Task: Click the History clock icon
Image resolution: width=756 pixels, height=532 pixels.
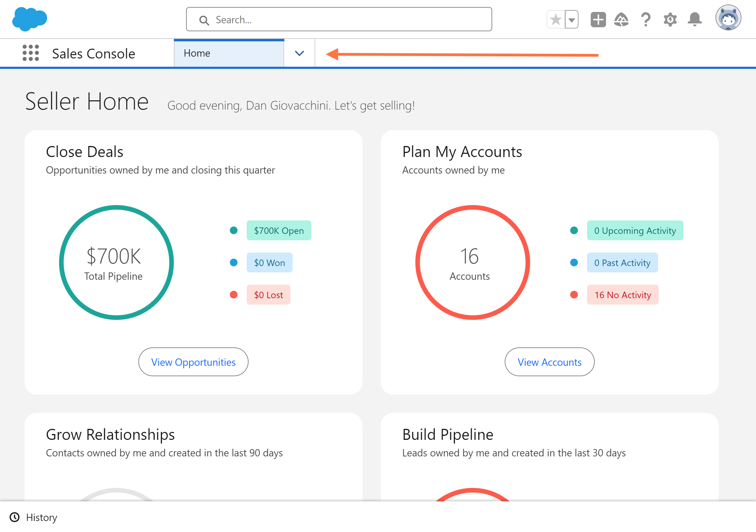Action: [x=14, y=518]
